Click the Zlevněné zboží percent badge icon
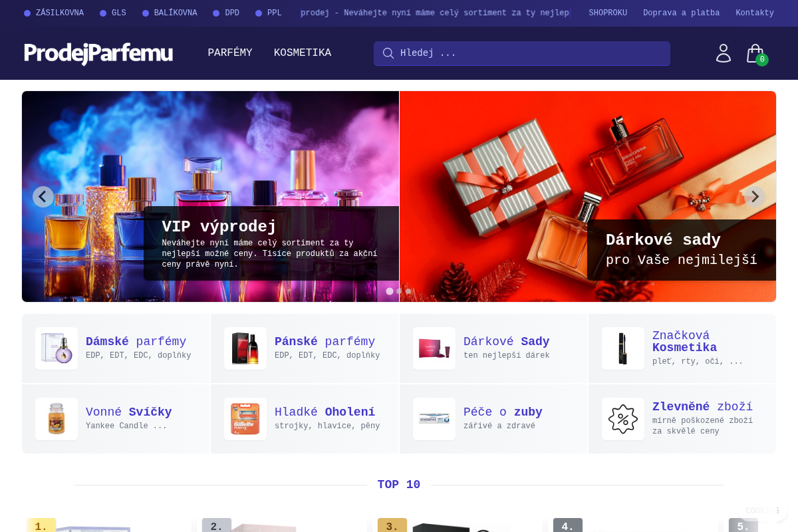This screenshot has width=798, height=532. (623, 419)
